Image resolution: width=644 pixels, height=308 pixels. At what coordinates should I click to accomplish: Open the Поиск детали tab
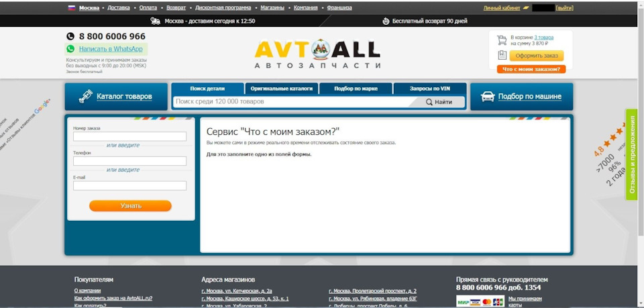[x=207, y=89]
